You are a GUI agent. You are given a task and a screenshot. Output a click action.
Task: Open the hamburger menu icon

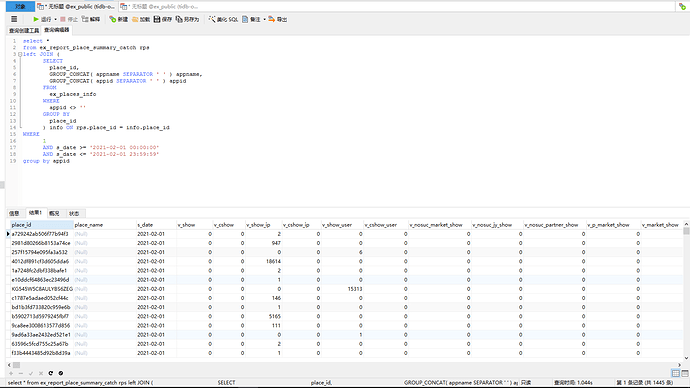pyautogui.click(x=14, y=19)
